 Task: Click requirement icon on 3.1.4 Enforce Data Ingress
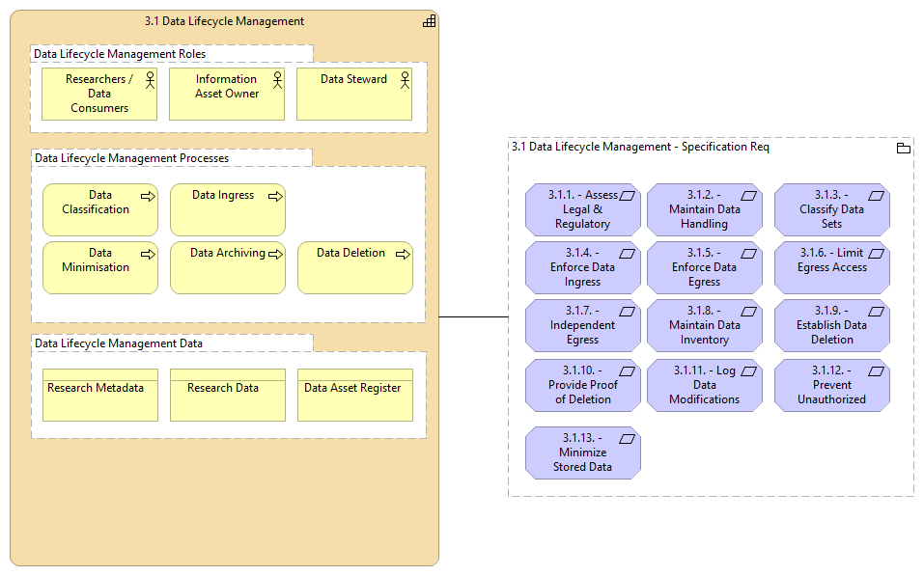627,253
